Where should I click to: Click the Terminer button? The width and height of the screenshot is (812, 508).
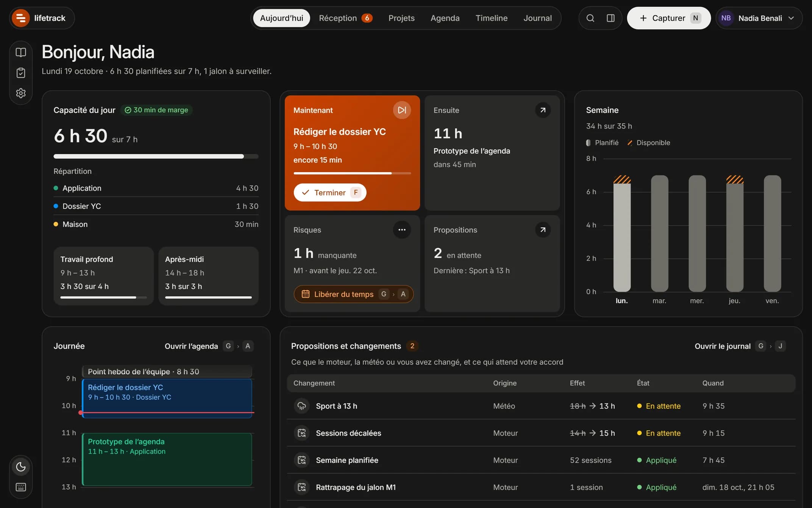pyautogui.click(x=330, y=193)
